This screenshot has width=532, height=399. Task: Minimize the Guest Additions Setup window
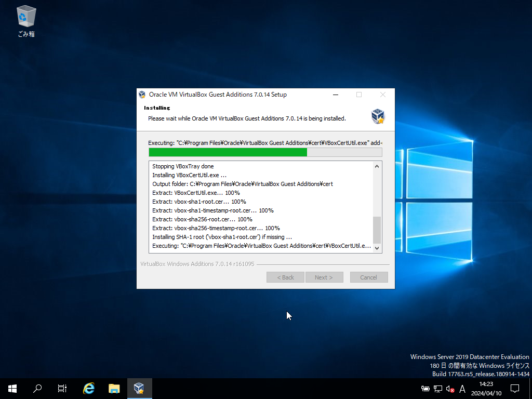336,95
